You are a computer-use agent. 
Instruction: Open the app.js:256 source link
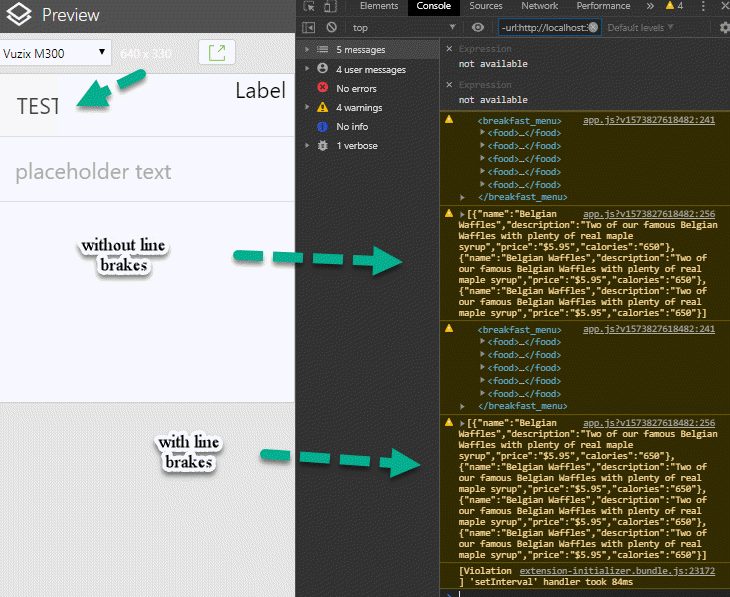648,214
